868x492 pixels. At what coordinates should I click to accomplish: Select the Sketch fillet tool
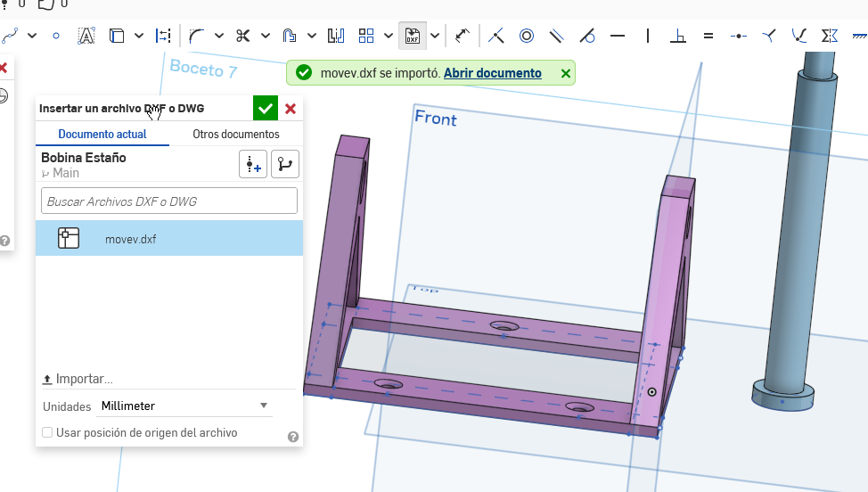pyautogui.click(x=196, y=36)
